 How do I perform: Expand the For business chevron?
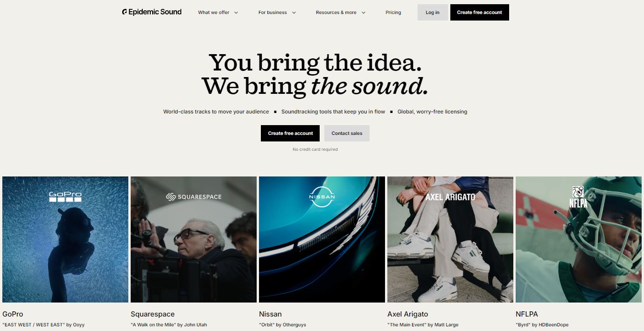pyautogui.click(x=294, y=13)
